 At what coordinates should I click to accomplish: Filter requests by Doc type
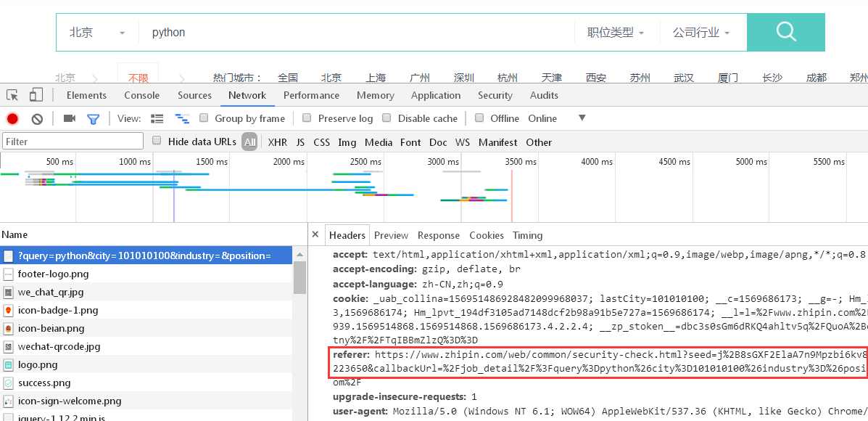coord(438,142)
